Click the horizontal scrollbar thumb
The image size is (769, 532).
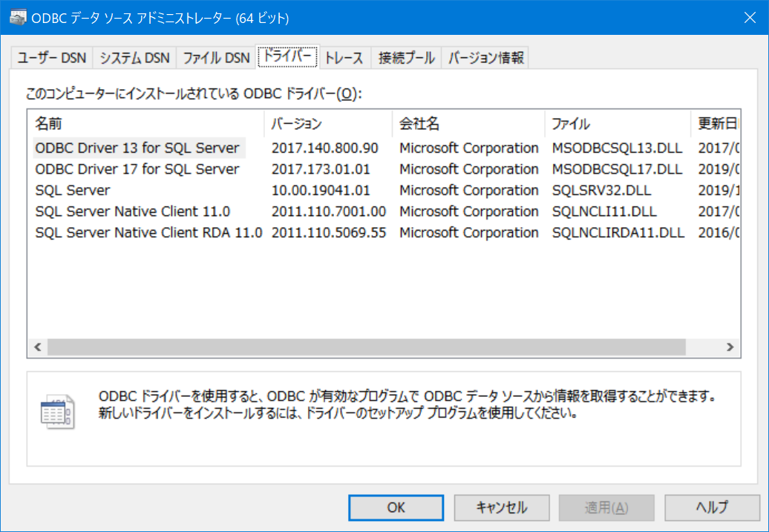pyautogui.click(x=367, y=347)
